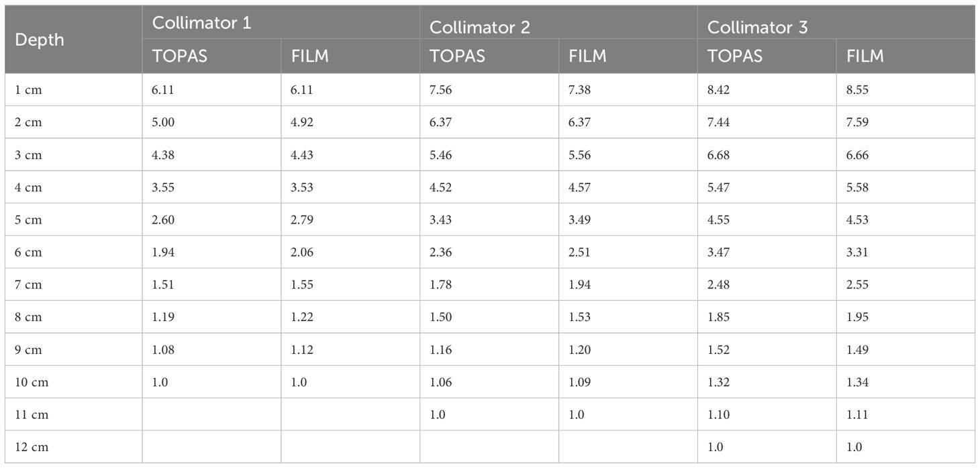Click the 1.94 value under Collimator 2 FILM

pyautogui.click(x=580, y=285)
